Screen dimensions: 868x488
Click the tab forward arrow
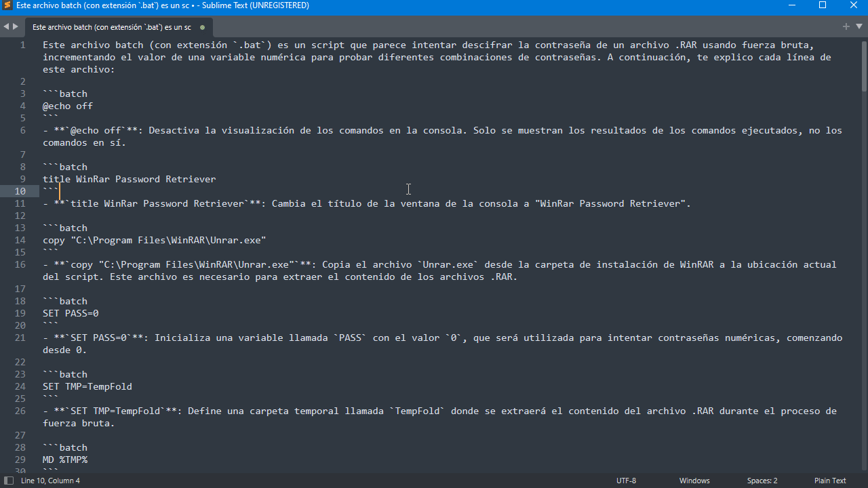16,26
